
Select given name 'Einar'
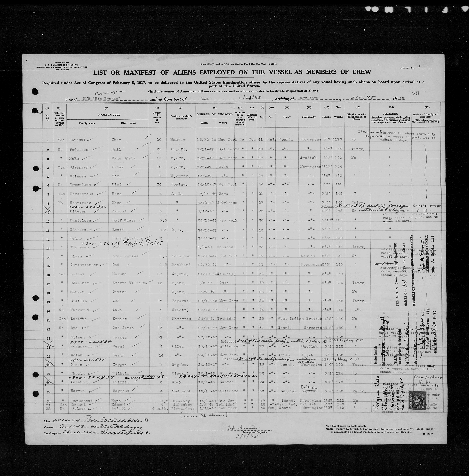(118, 167)
